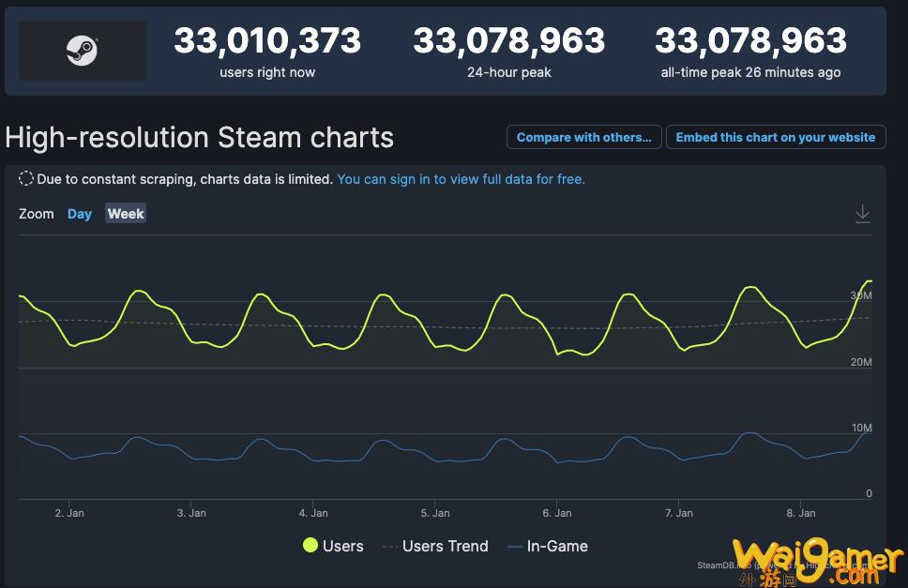Click the 33,010,373 users right now figure
Image resolution: width=908 pixels, height=588 pixels.
(x=267, y=40)
